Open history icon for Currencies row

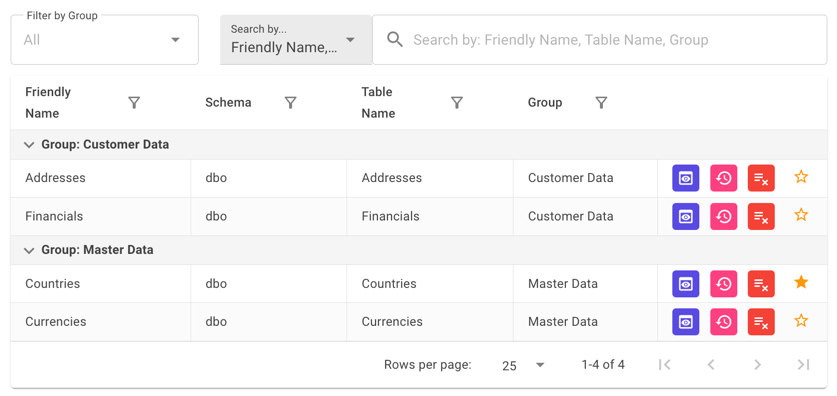[723, 322]
